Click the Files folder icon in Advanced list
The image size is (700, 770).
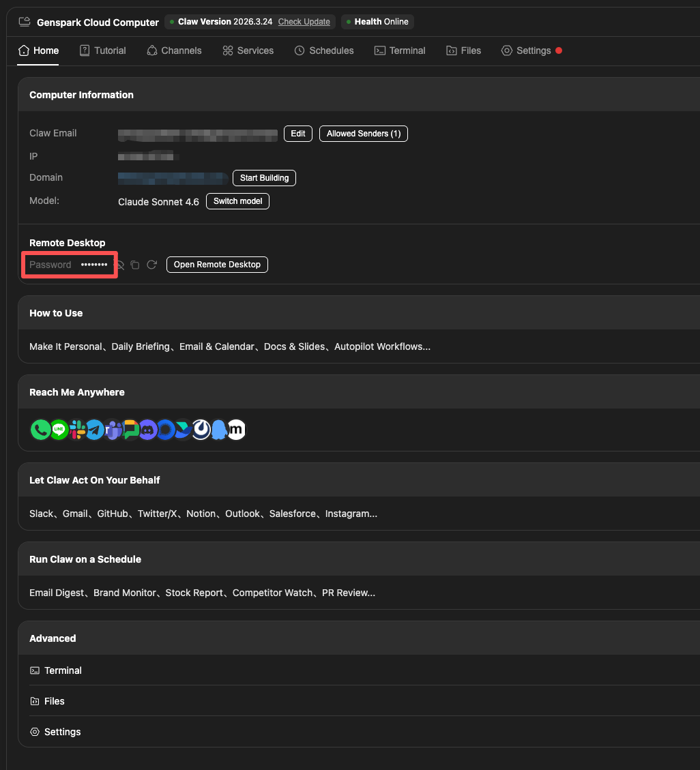[x=35, y=701]
